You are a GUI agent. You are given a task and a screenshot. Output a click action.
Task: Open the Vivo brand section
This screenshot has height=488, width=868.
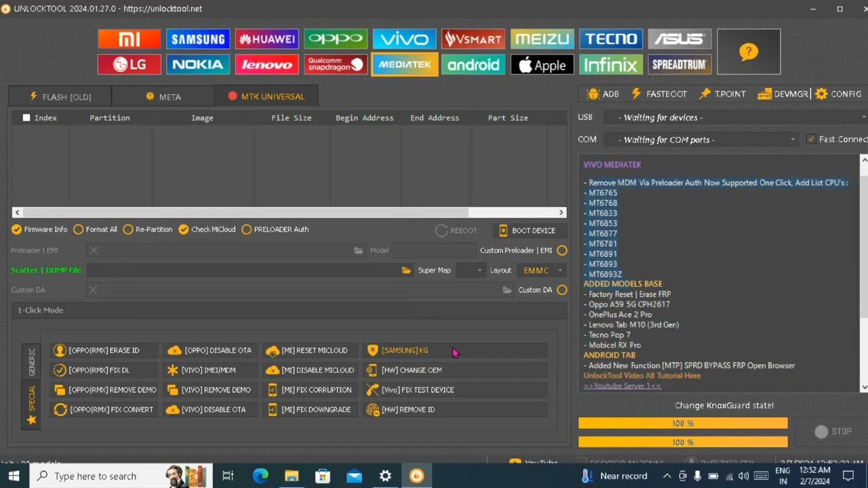405,39
